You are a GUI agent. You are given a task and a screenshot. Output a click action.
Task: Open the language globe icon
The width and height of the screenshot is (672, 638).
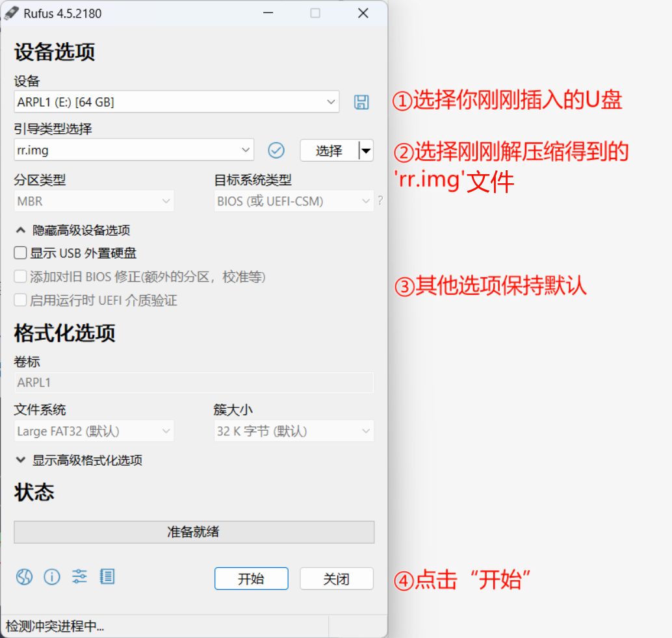click(x=25, y=577)
